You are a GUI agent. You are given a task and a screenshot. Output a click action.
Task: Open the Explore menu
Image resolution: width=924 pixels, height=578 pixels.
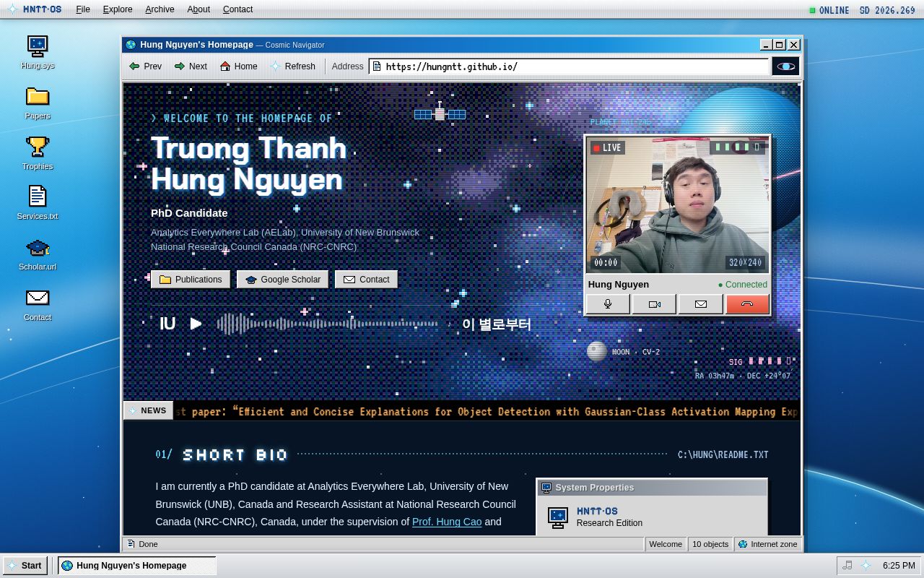point(118,9)
